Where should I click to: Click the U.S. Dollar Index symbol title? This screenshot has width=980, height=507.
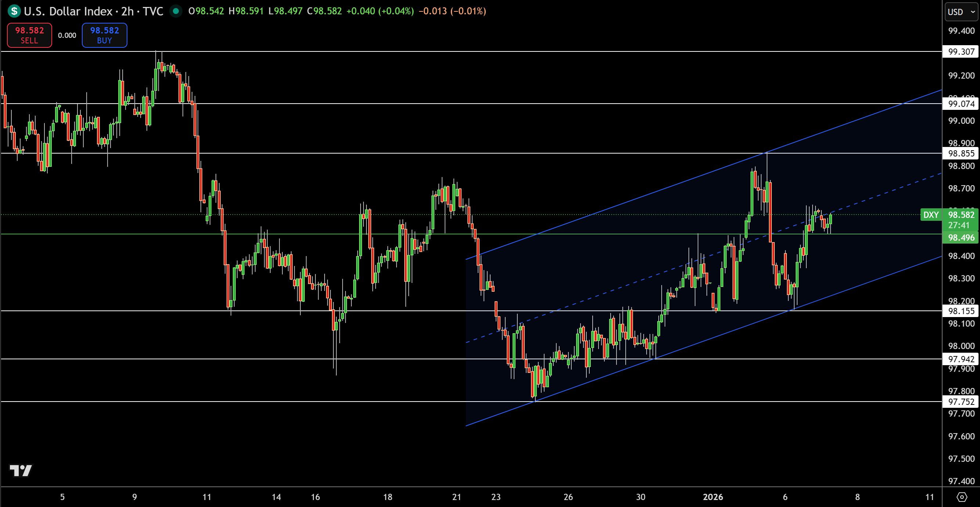[68, 11]
